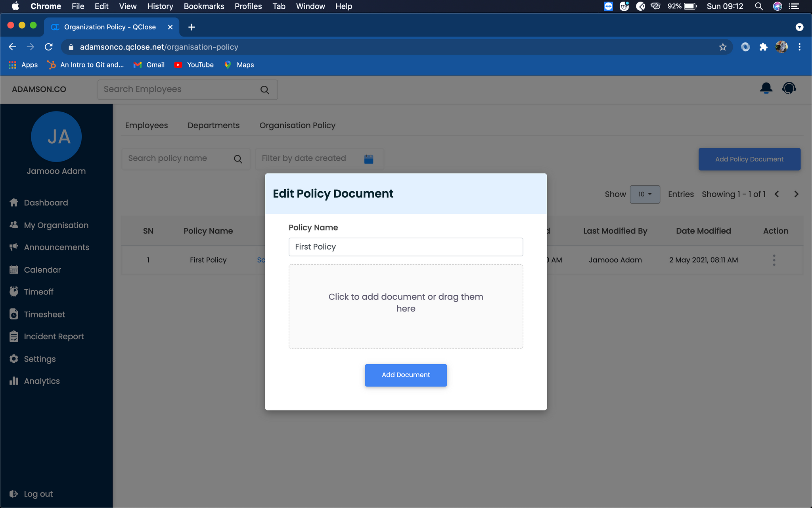Open the support headset chat icon
The image size is (812, 508).
(789, 89)
